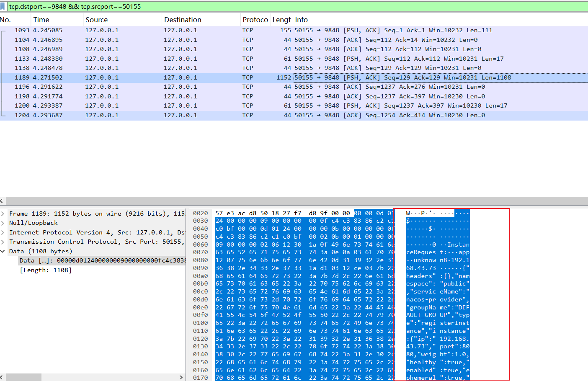The height and width of the screenshot is (381, 588).
Task: Click the packet details right scroll arrow
Action: pos(181,377)
